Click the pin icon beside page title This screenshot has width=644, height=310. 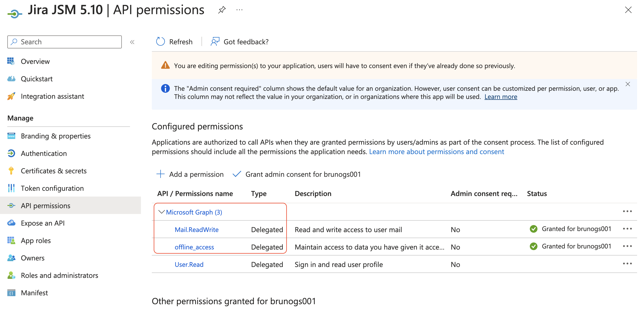tap(222, 10)
